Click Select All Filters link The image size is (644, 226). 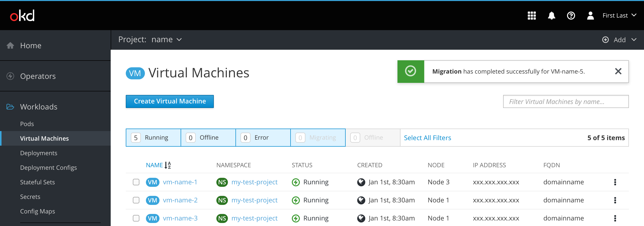click(x=427, y=138)
